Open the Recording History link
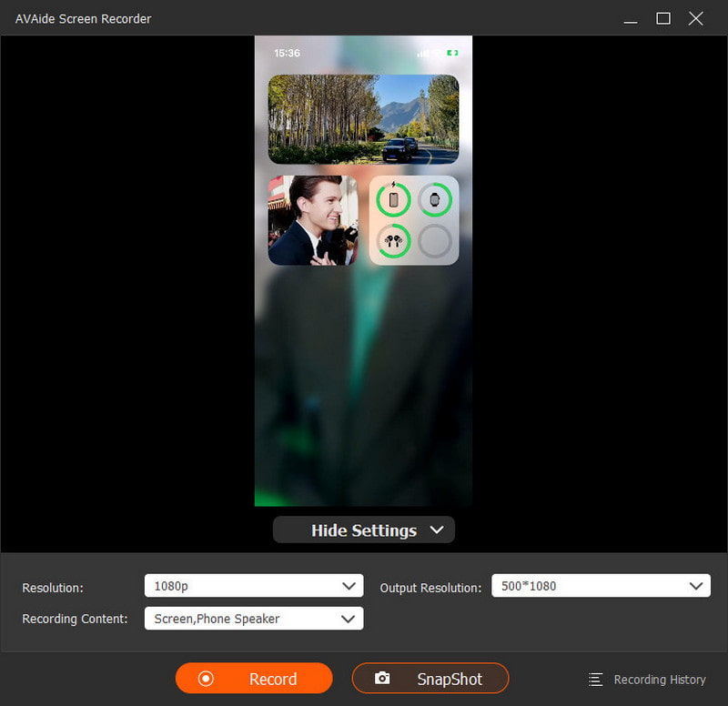The image size is (728, 706). coord(659,680)
